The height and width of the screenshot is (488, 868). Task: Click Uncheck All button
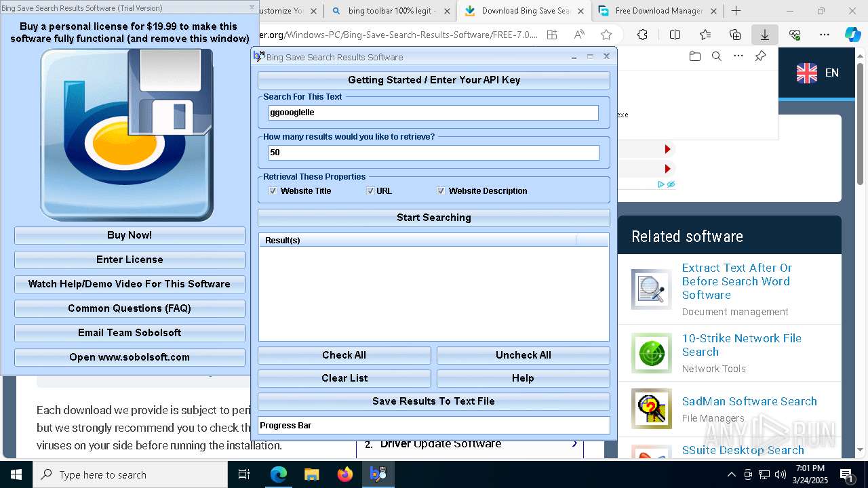(524, 355)
